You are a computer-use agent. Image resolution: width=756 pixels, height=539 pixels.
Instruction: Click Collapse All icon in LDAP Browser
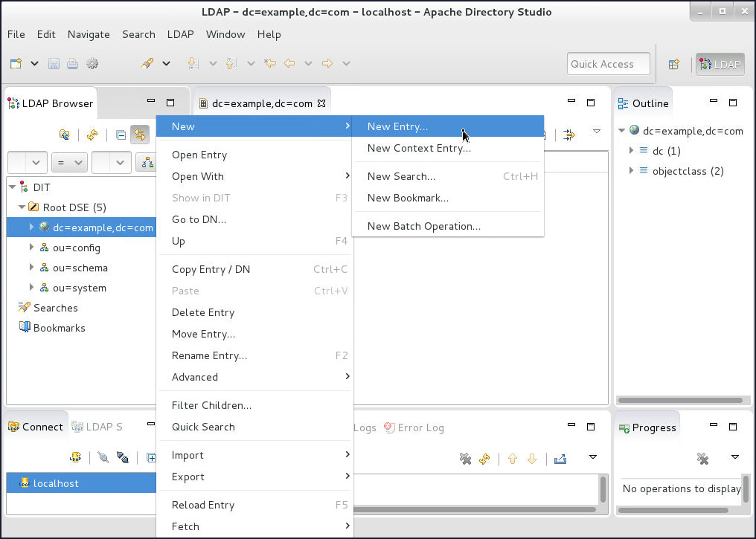[x=121, y=135]
